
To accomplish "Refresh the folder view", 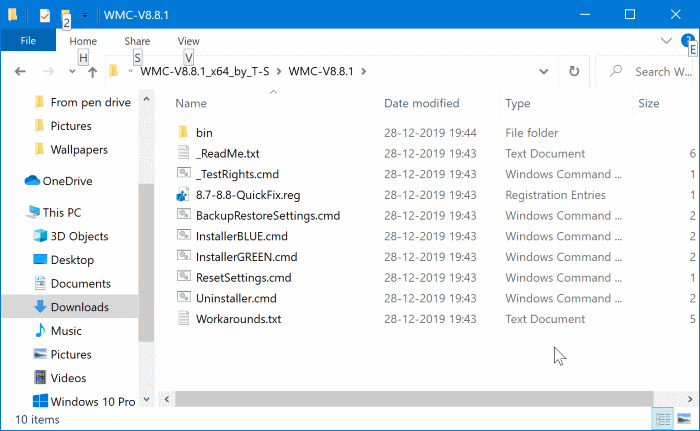I will point(574,71).
